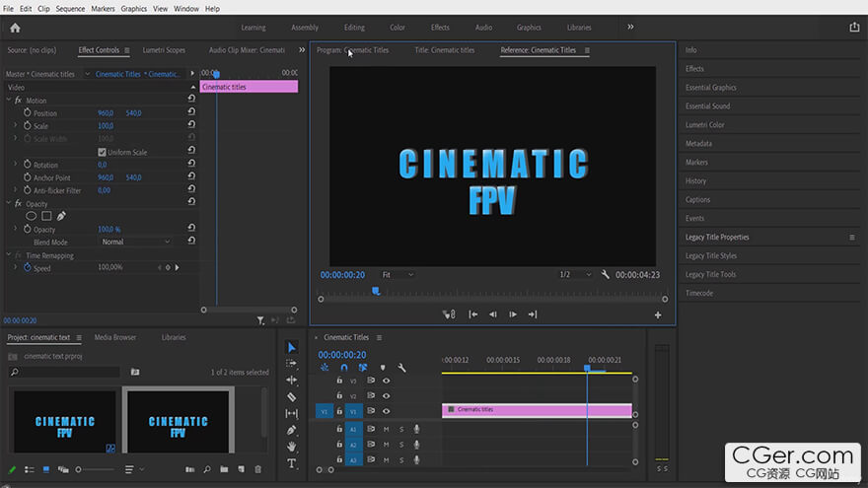Go to next edit point
The width and height of the screenshot is (868, 488).
click(x=533, y=314)
